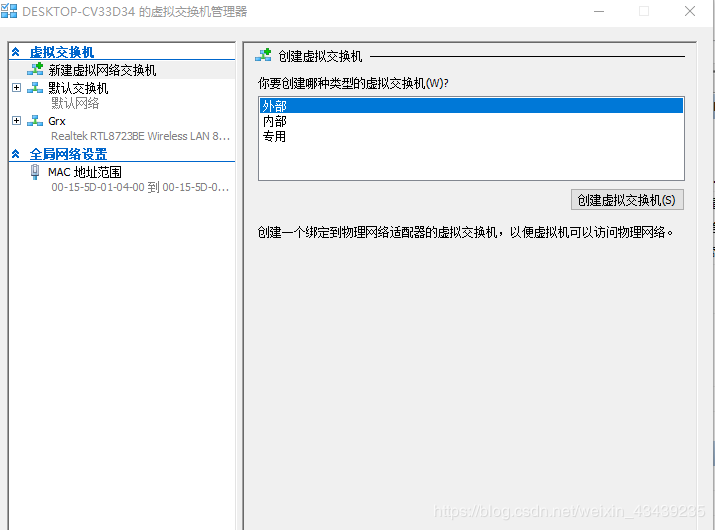Open MAC 地址范围 settings
Viewport: 715px width, 530px height.
(x=85, y=172)
